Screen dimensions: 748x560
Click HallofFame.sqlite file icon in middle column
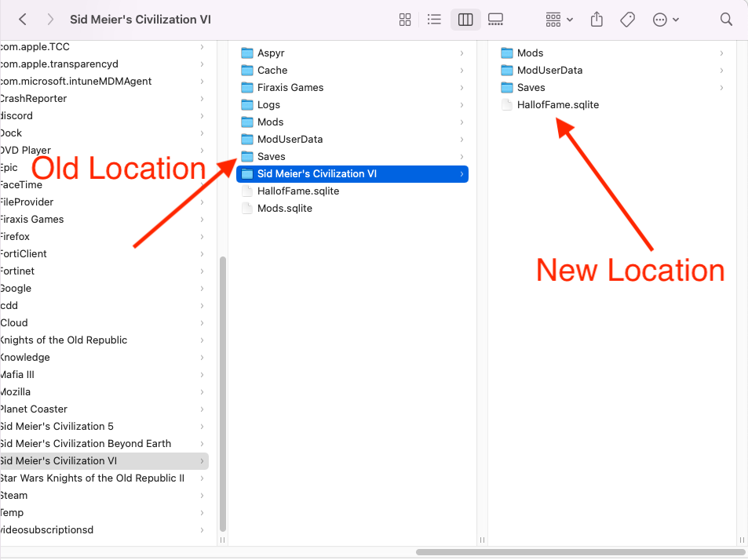click(x=247, y=191)
